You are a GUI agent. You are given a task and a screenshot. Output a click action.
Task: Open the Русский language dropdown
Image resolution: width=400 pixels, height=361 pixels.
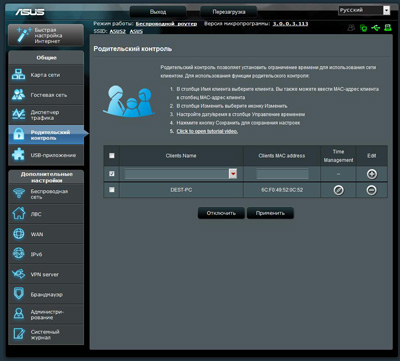pyautogui.click(x=364, y=10)
